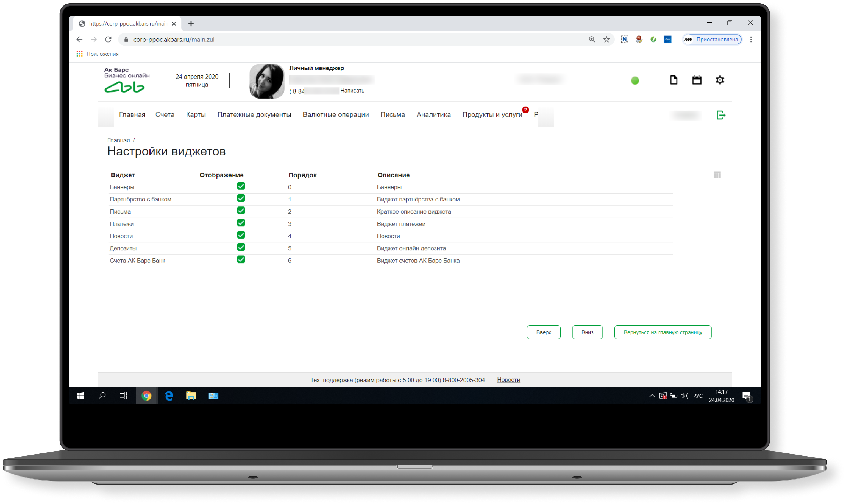This screenshot has width=846, height=504.
Task: Click the Ak Bars Business Online logo
Action: [126, 80]
